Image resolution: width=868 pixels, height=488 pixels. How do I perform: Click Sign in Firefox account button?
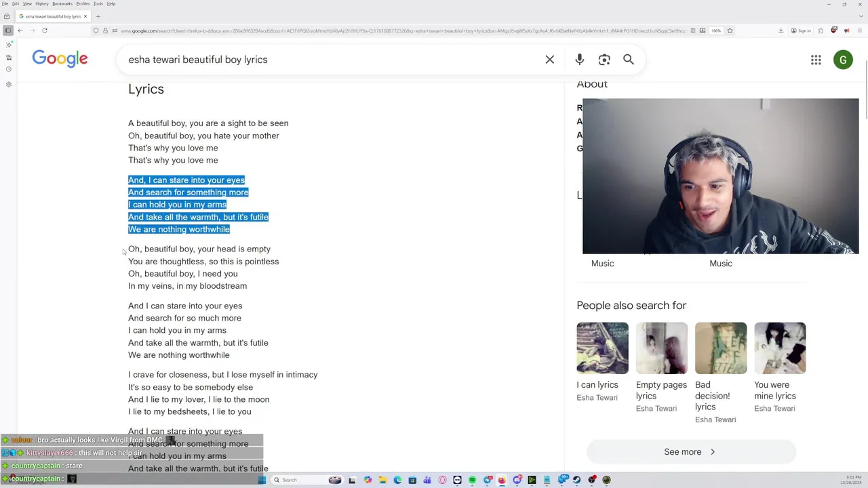pos(800,30)
